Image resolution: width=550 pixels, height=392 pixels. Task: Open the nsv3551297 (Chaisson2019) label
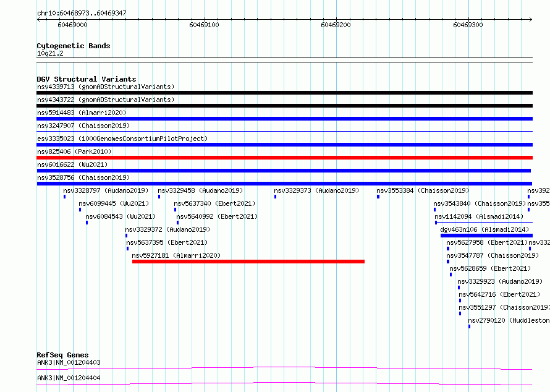pyautogui.click(x=504, y=307)
